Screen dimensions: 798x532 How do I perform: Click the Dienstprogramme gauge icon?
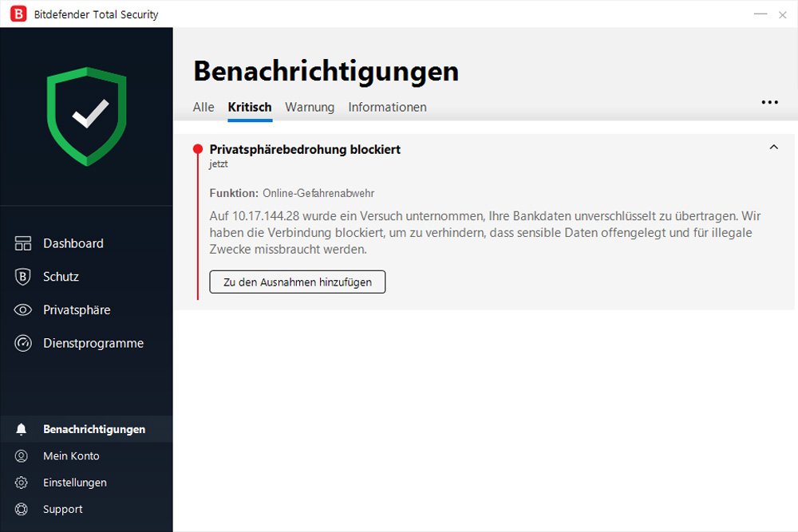(23, 343)
